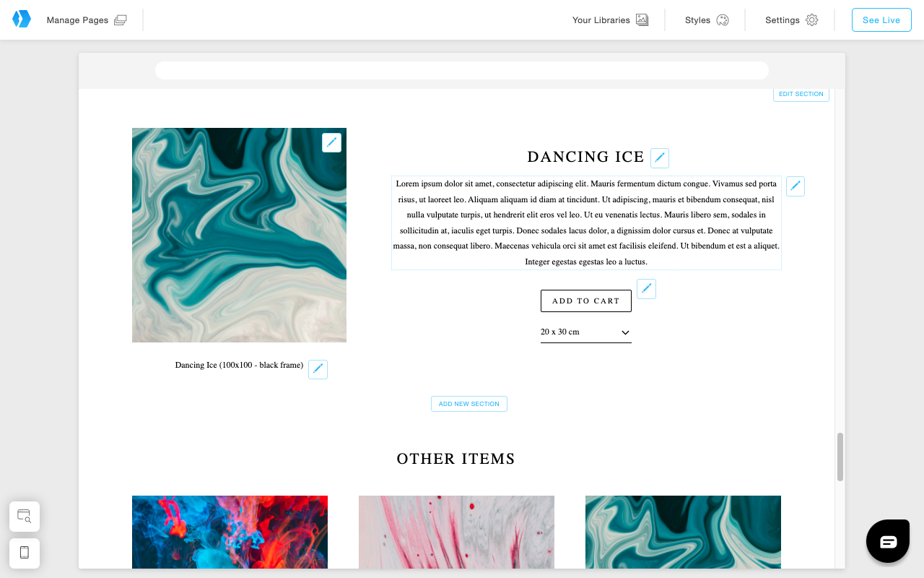
Task: Select the red and blue smoke thumbnail
Action: 230,532
